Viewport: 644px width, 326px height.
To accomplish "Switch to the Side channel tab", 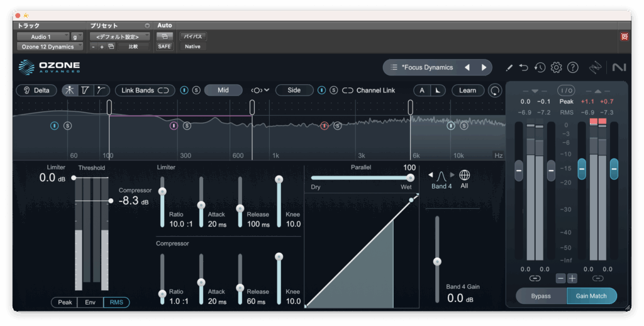I will click(294, 90).
